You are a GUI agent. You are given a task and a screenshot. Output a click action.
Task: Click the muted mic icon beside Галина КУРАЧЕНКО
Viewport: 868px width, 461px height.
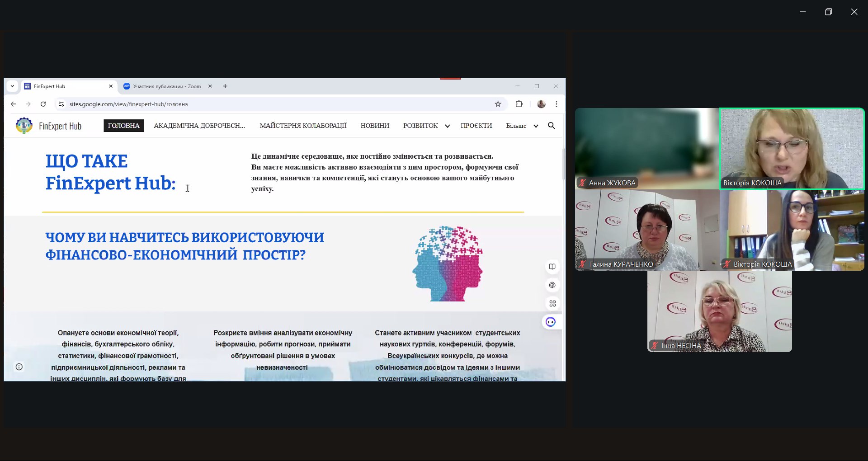point(582,264)
